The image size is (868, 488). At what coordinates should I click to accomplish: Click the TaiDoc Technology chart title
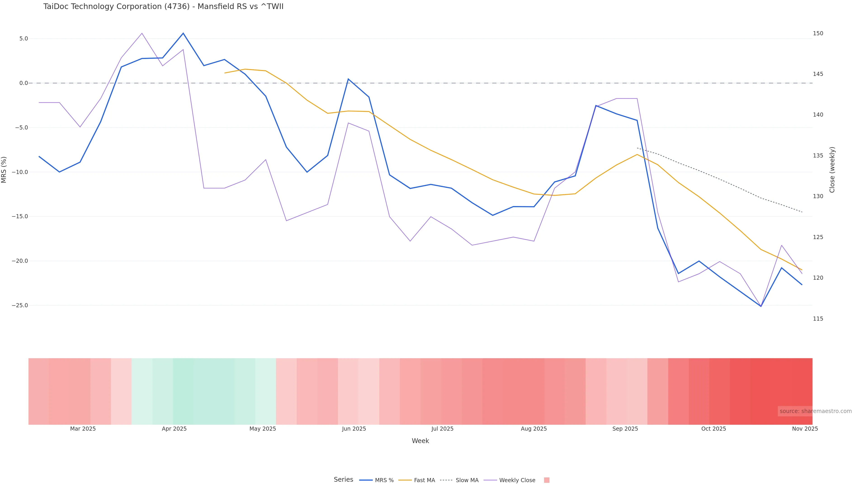point(163,6)
